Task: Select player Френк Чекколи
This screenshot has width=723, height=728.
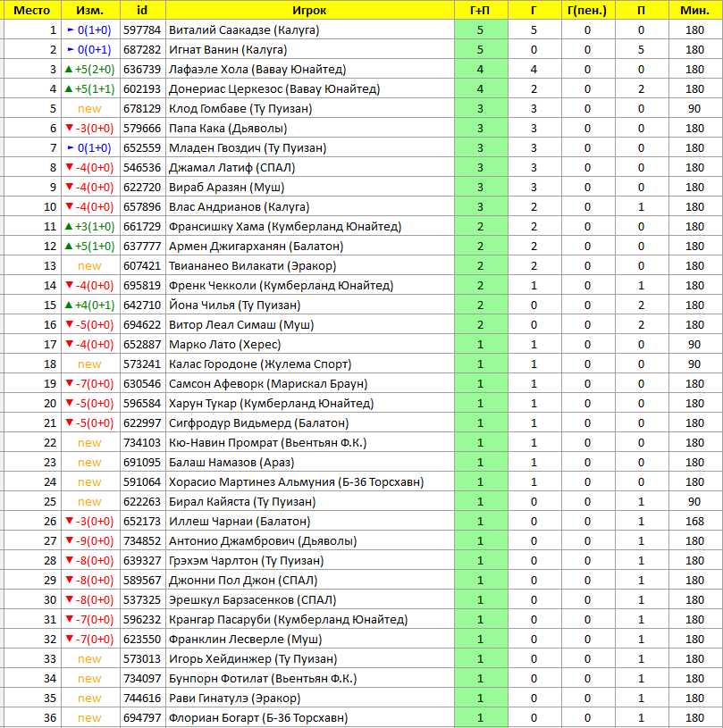Action: coord(281,286)
